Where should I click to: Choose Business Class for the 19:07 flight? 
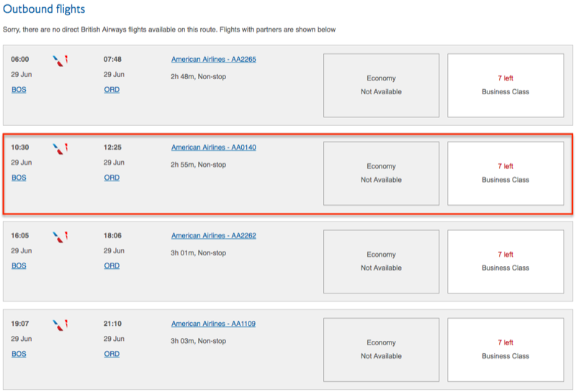[505, 350]
